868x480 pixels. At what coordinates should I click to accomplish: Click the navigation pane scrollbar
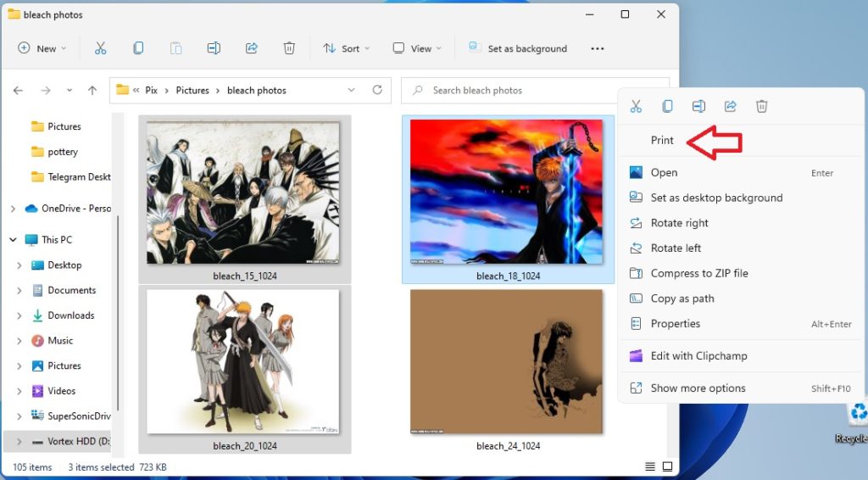[x=118, y=313]
